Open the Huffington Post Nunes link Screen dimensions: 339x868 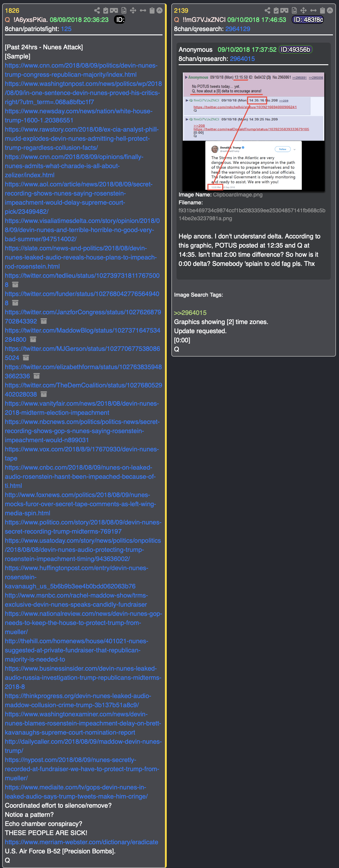pyautogui.click(x=77, y=577)
